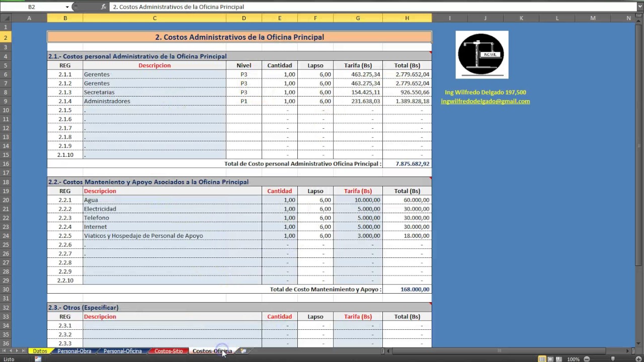Select row 16 header
The width and height of the screenshot is (644, 362).
pyautogui.click(x=6, y=164)
